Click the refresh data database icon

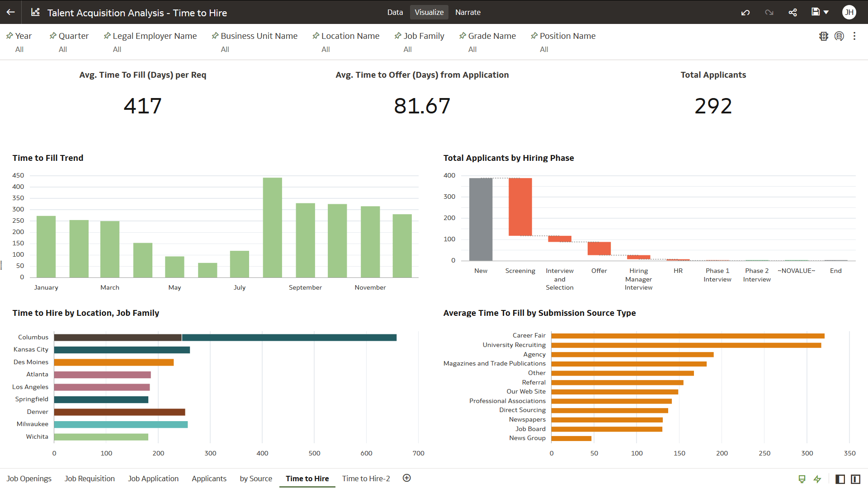[x=839, y=36]
